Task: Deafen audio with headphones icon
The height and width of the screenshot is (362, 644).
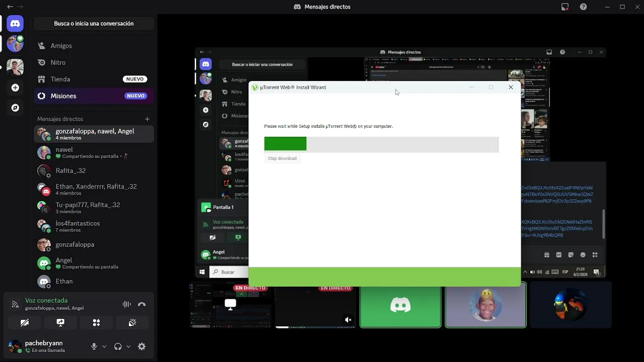Action: 118,346
